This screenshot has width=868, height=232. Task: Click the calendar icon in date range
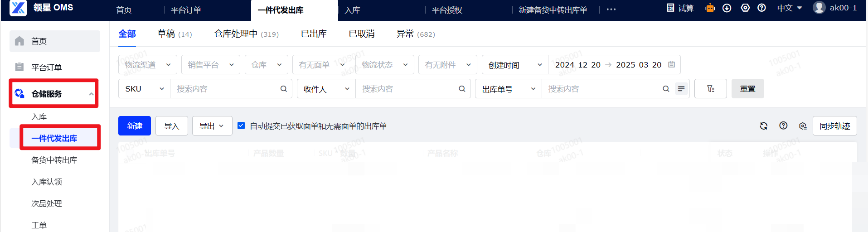click(x=672, y=65)
